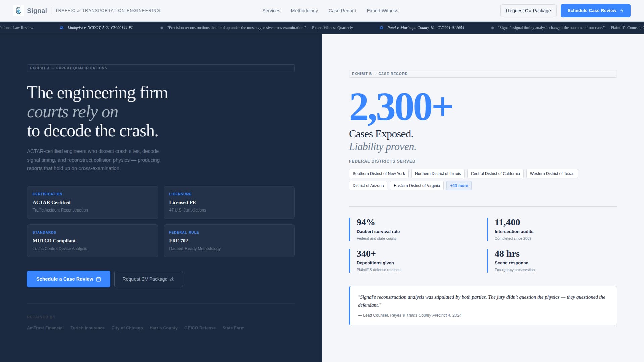The height and width of the screenshot is (362, 644).
Task: Open the MUTCD Compliant card
Action: click(x=92, y=241)
